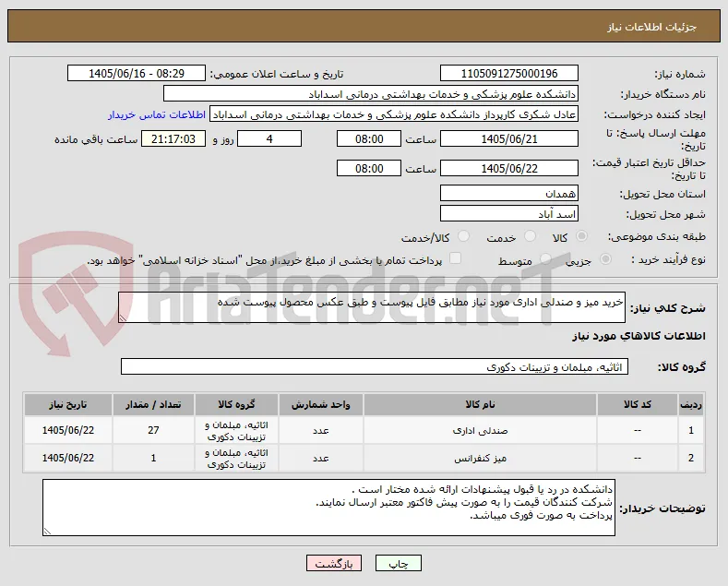
Task: Click the buyer organization name field
Action: pos(371,94)
